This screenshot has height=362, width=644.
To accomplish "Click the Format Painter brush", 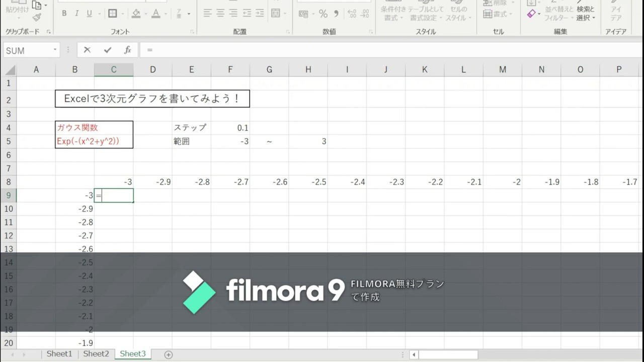I will coord(37,18).
